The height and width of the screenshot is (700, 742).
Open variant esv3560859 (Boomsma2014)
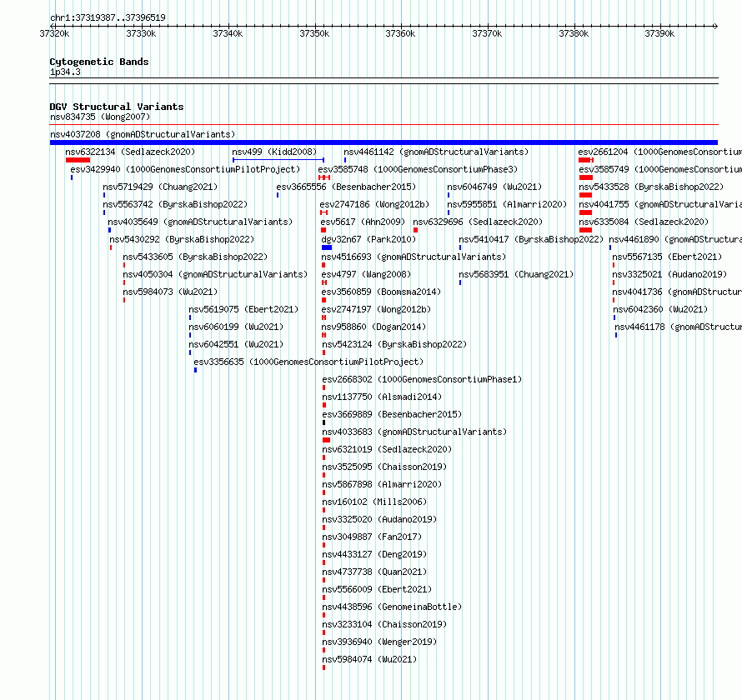coord(381,292)
